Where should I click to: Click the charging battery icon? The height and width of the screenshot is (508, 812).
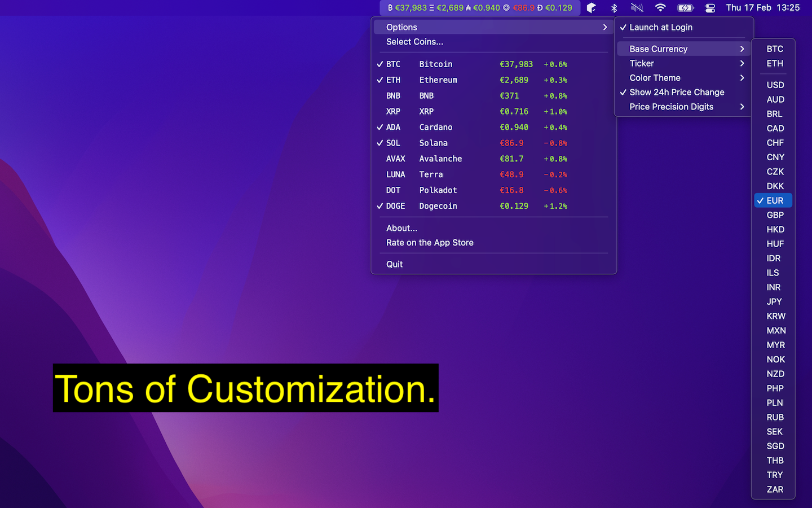point(685,8)
